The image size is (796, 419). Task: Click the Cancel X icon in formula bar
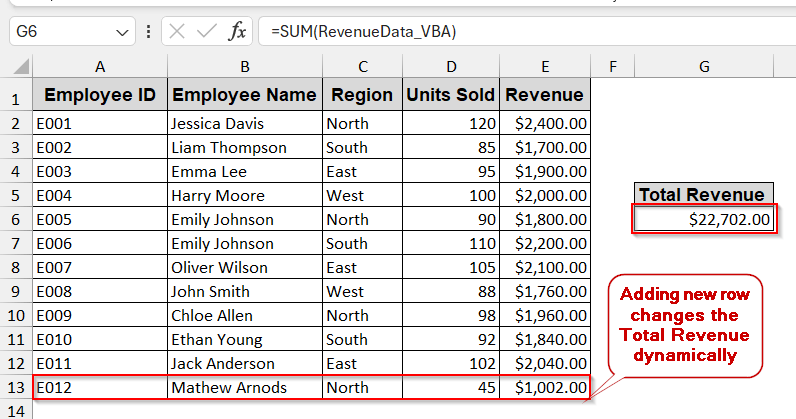(177, 32)
